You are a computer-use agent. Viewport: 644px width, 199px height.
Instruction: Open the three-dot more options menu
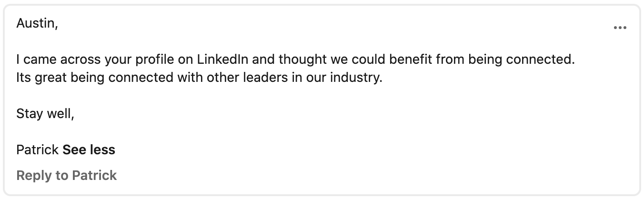[x=620, y=28]
